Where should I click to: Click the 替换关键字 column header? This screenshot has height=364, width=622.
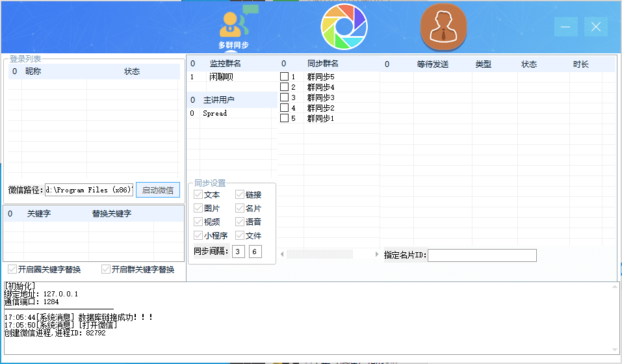pos(112,213)
